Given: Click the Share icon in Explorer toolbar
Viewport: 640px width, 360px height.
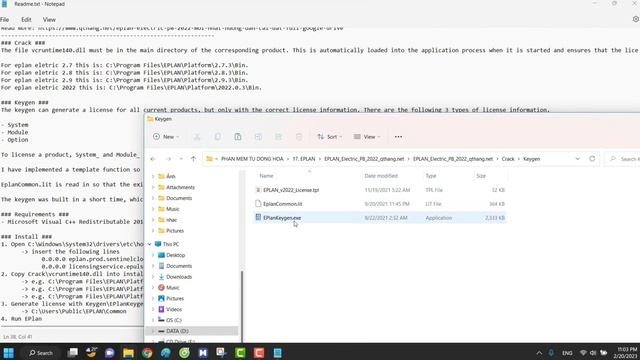Looking at the screenshot, I should [278, 137].
